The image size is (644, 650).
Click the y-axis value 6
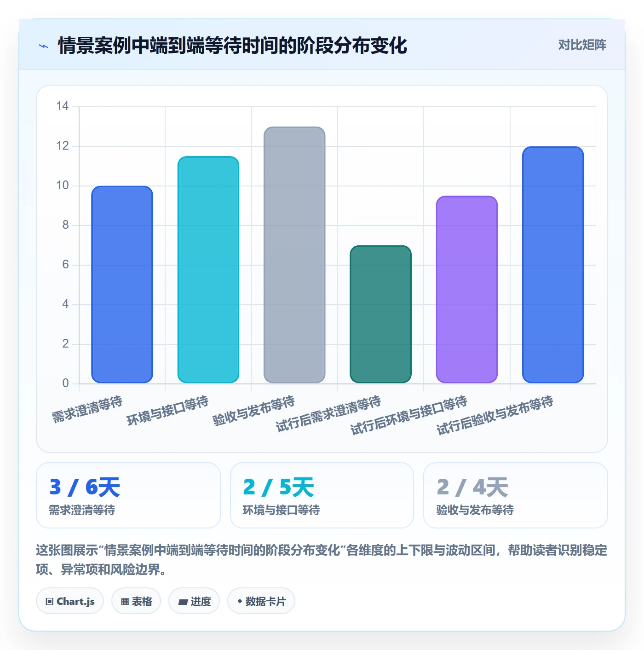[65, 265]
